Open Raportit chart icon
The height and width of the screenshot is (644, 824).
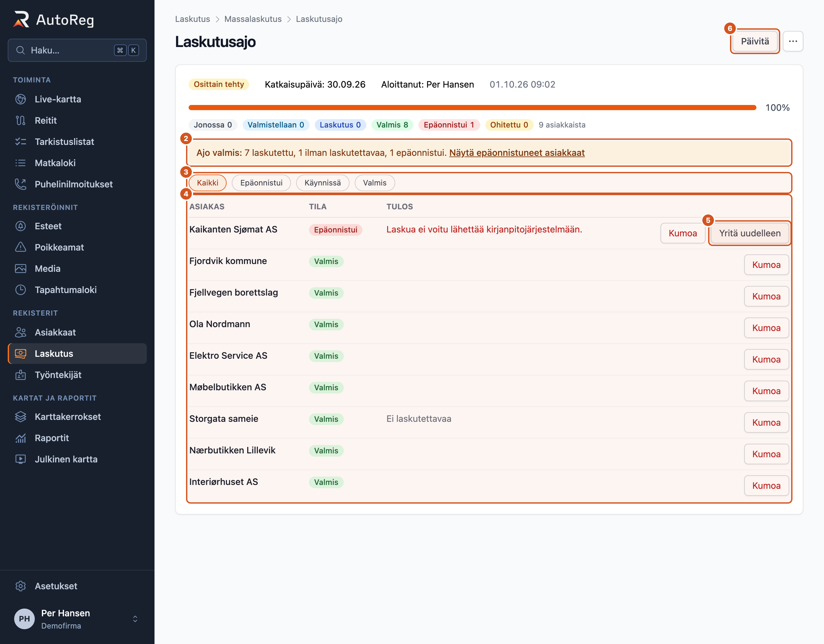point(20,438)
